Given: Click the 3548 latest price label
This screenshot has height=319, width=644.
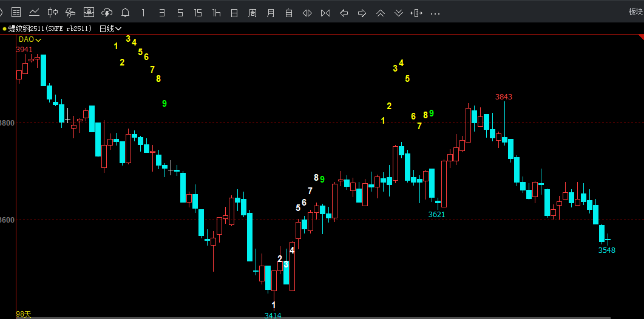Looking at the screenshot, I should click(x=607, y=250).
